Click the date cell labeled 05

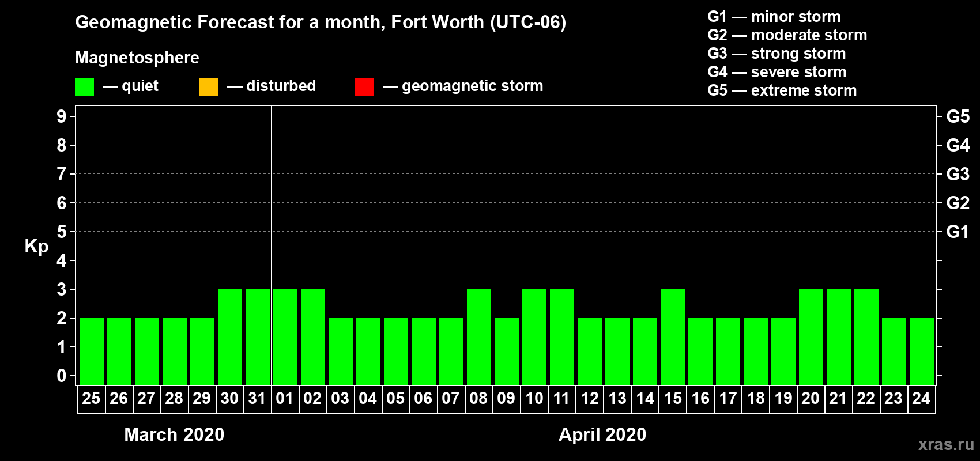tap(395, 399)
